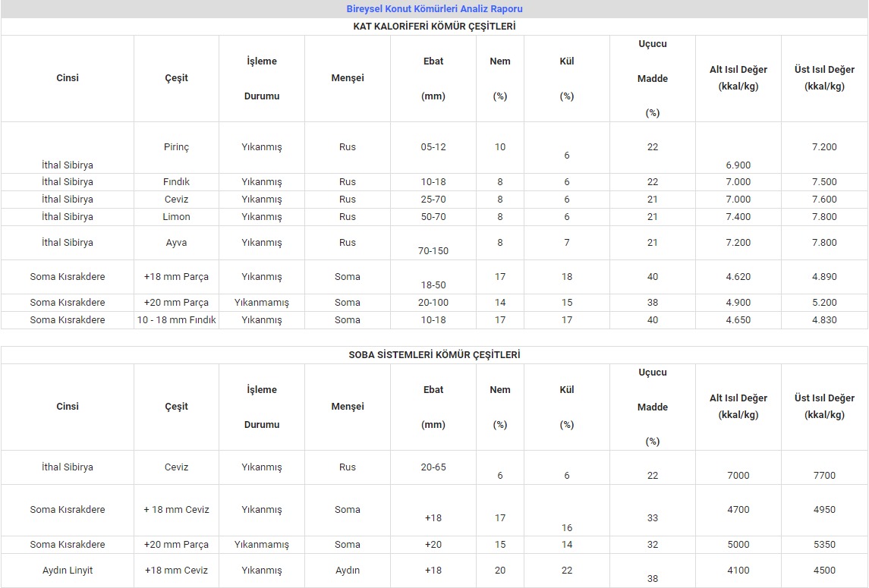Select '+18 mm Ceviz' in the Aydın Linyit row
Viewport: 869px width, 588px height.
(x=176, y=570)
